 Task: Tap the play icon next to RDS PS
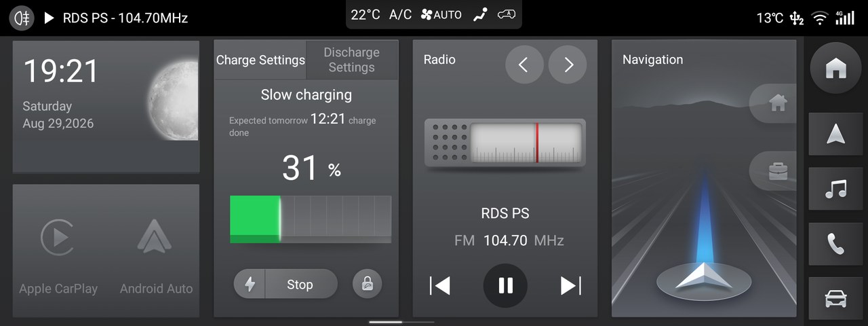click(49, 18)
